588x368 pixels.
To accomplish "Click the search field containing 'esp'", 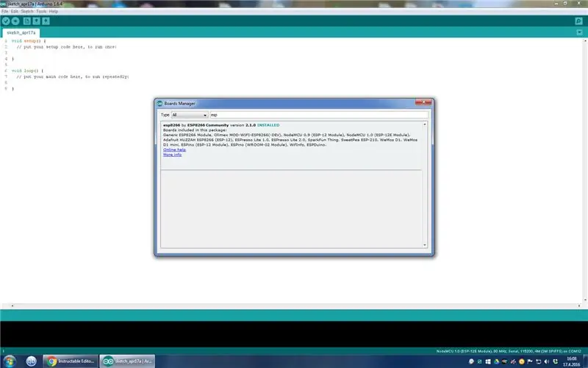I will [319, 115].
